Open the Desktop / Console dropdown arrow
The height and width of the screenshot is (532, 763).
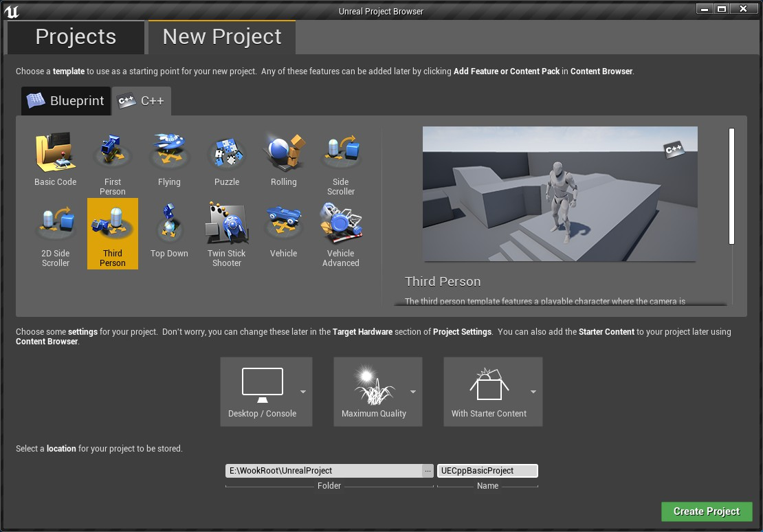(303, 392)
